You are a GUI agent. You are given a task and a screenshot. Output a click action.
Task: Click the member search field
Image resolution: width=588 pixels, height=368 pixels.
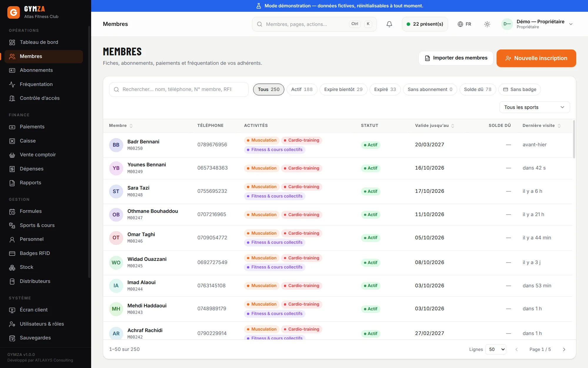point(179,89)
